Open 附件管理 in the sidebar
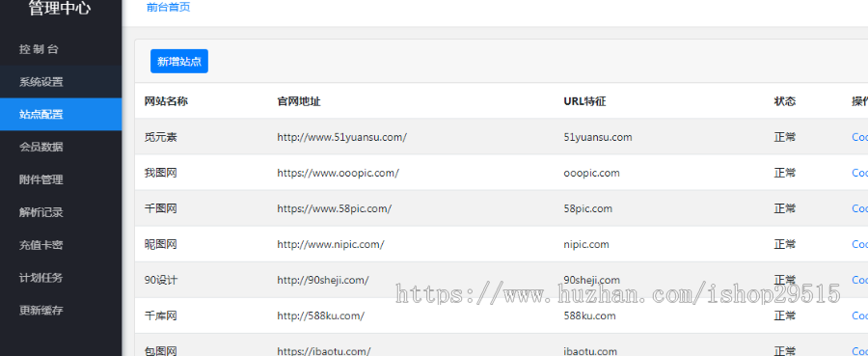 61,179
